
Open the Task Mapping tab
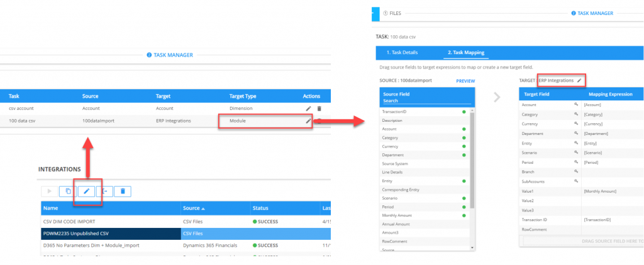coord(465,52)
